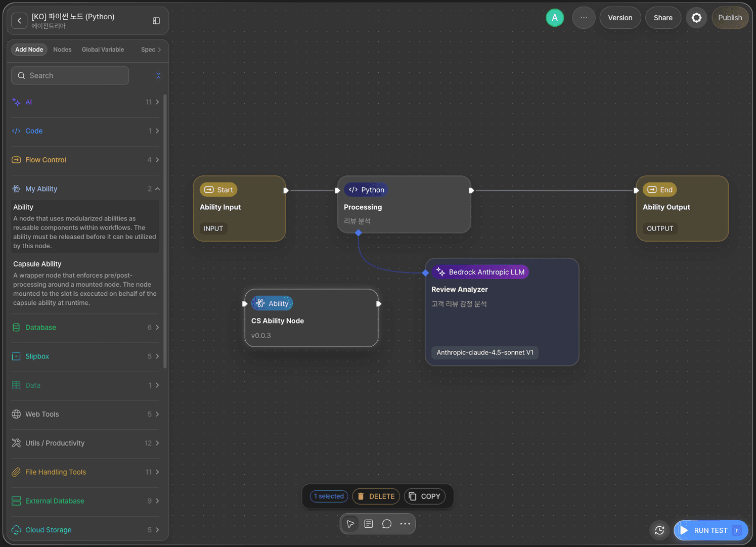Expand the Code category chevron
The height and width of the screenshot is (547, 756).
tap(157, 131)
